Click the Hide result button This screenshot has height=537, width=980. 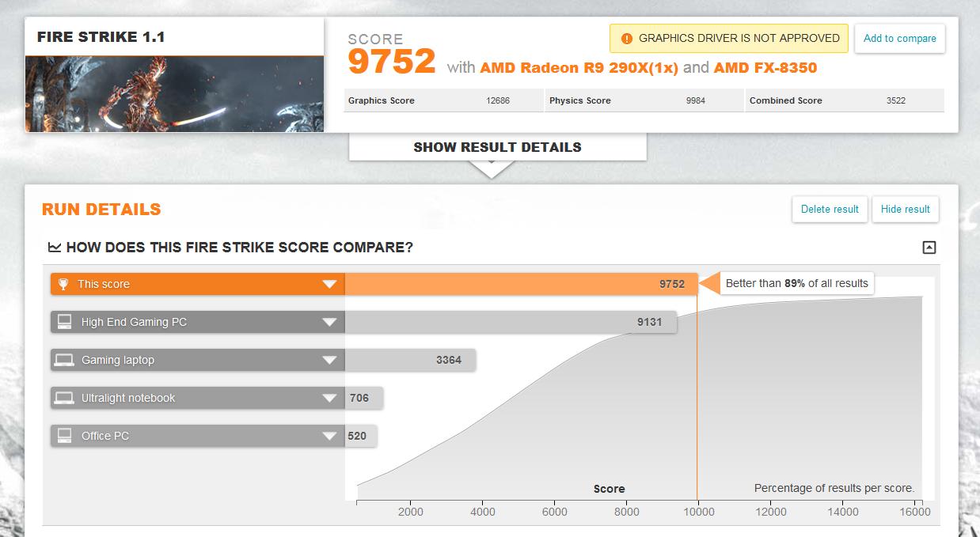point(905,210)
